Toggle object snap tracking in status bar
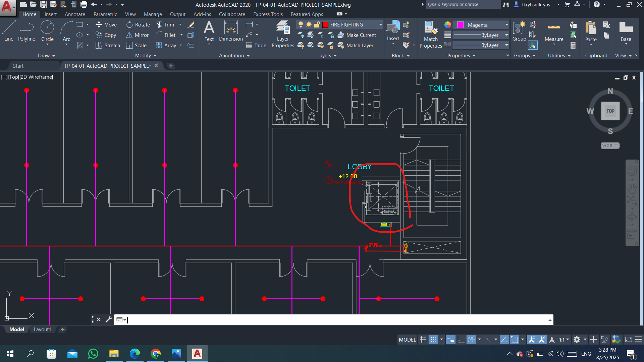 (x=504, y=340)
